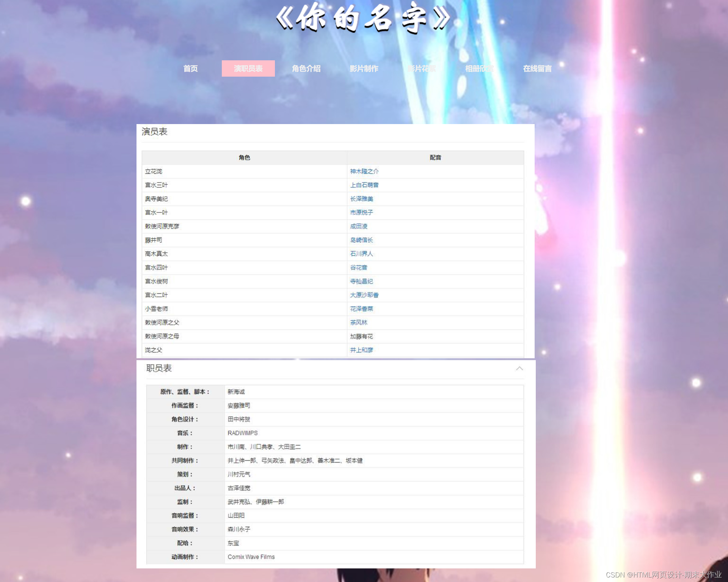Select character name 高木真太
728x582 pixels.
(x=156, y=254)
